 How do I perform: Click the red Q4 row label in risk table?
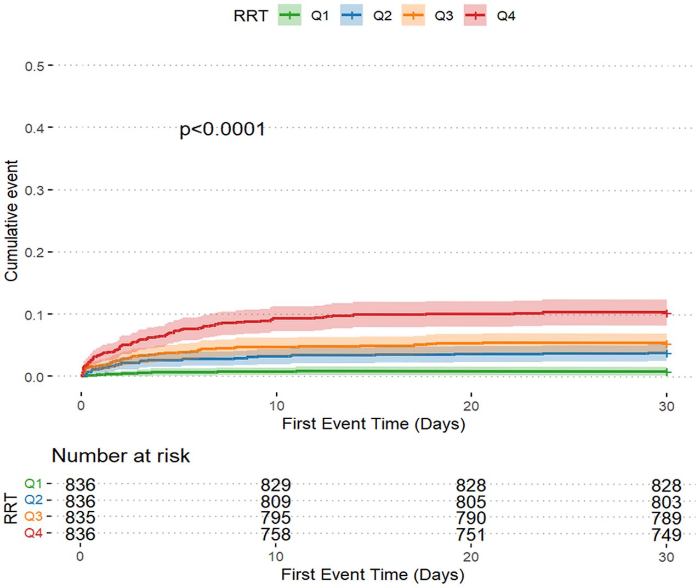point(33,533)
